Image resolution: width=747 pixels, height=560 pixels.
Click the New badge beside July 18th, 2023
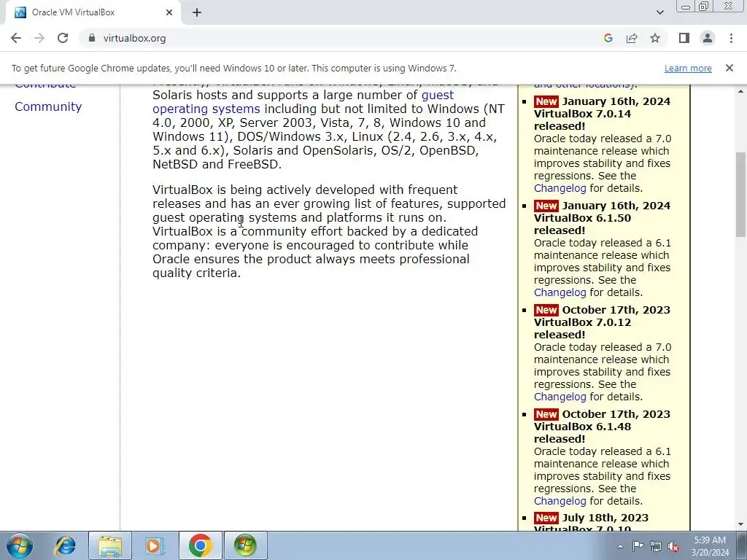(546, 518)
